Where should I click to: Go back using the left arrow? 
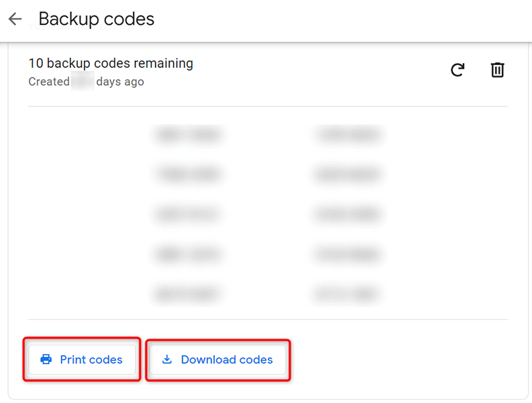(15, 19)
